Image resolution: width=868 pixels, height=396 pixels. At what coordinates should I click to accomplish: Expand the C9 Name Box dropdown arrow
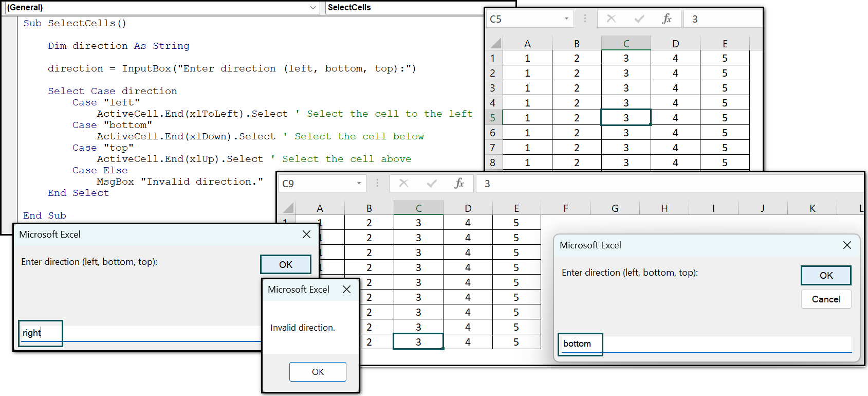coord(359,183)
